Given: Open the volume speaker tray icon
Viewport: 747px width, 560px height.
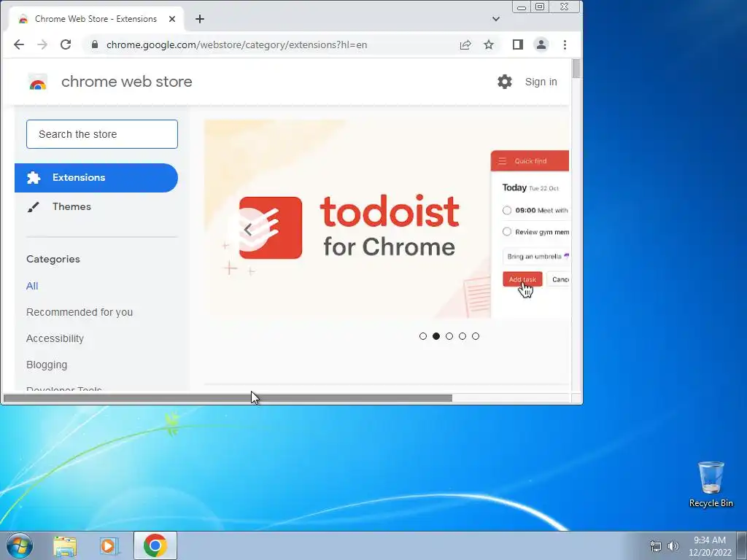Looking at the screenshot, I should pyautogui.click(x=673, y=546).
